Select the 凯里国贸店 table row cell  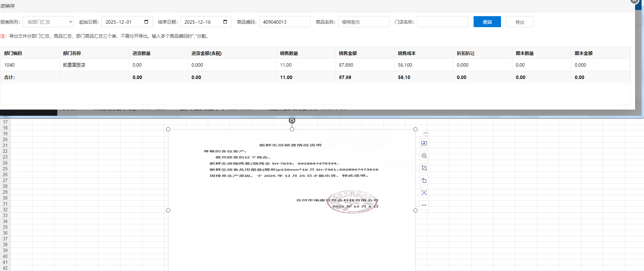(x=74, y=65)
